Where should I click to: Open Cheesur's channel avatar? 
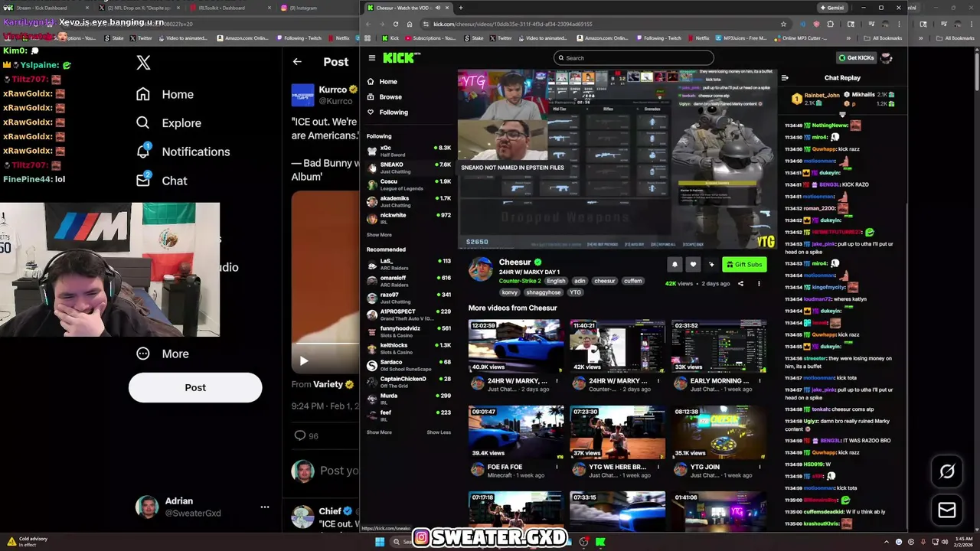pos(481,269)
